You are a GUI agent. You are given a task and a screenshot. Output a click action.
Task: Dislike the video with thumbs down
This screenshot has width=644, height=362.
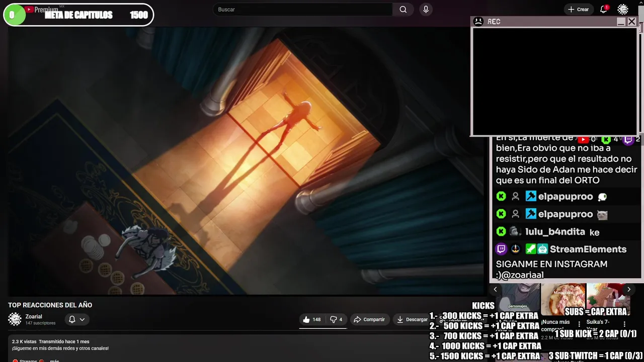[336, 319]
